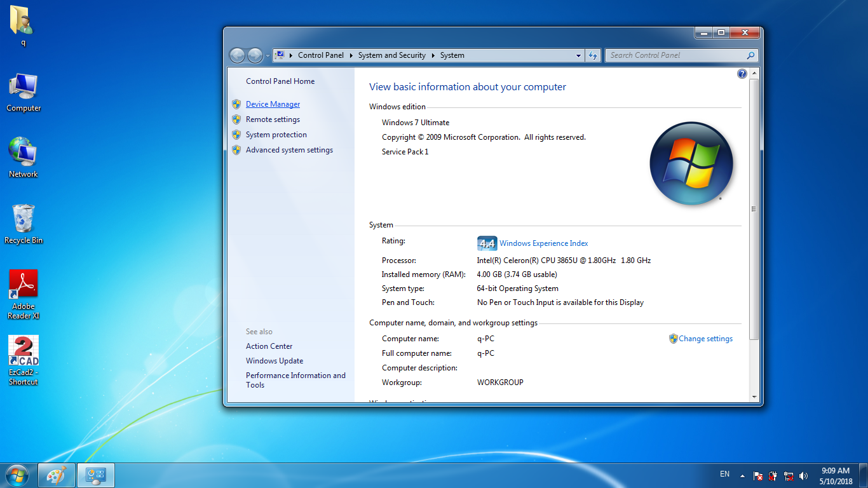The height and width of the screenshot is (488, 868).
Task: Open the Windows Start menu orb
Action: (17, 475)
